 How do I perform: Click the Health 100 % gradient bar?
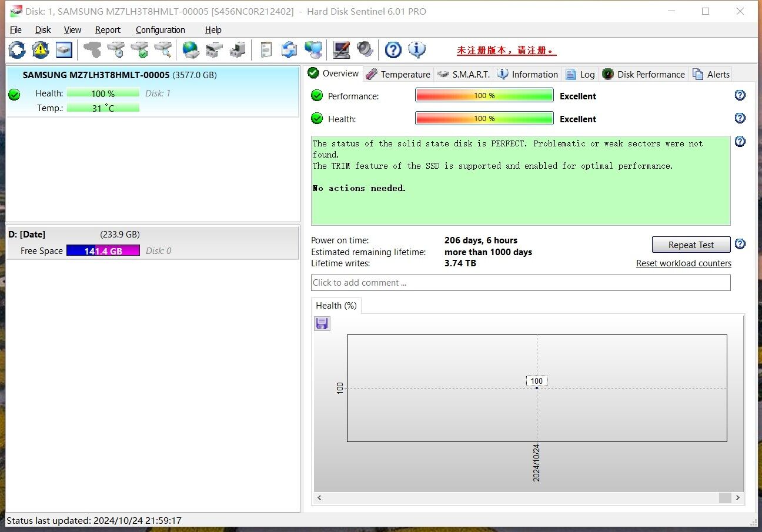pyautogui.click(x=484, y=118)
